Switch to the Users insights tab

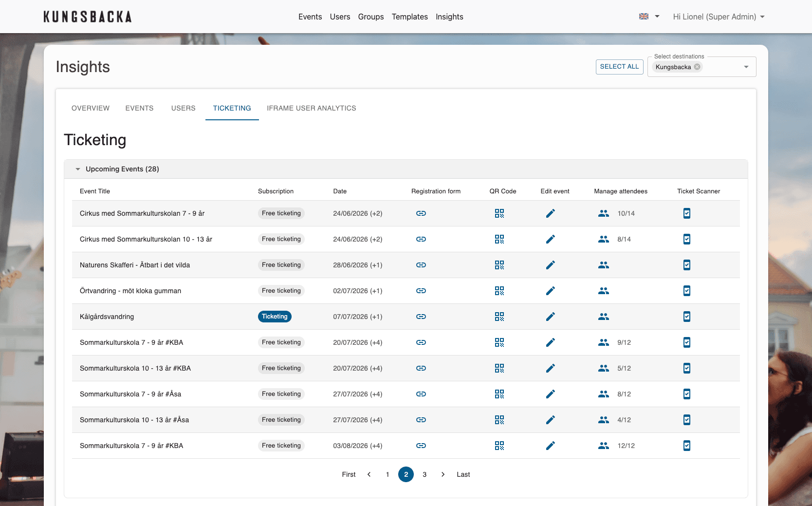pos(183,108)
